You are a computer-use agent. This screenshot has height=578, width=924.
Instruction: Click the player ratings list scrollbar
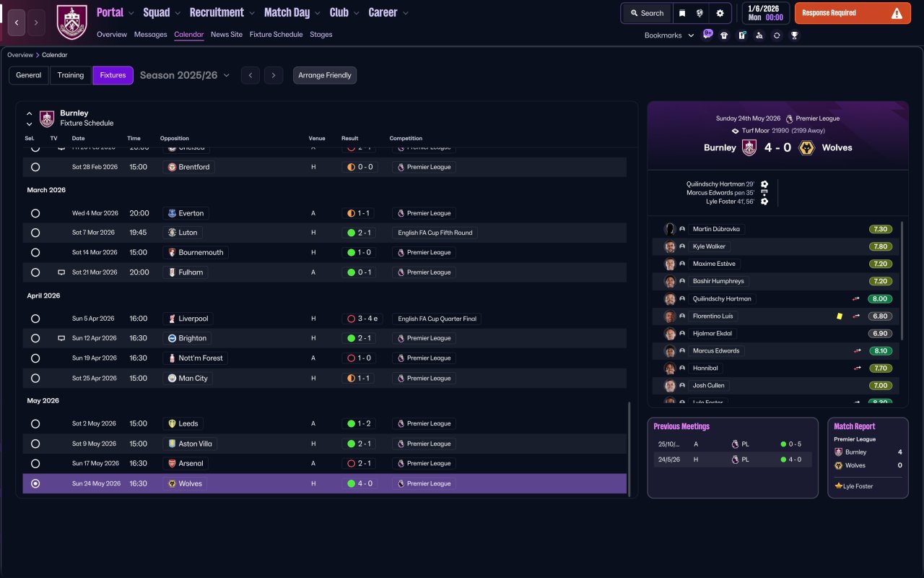coord(902,280)
